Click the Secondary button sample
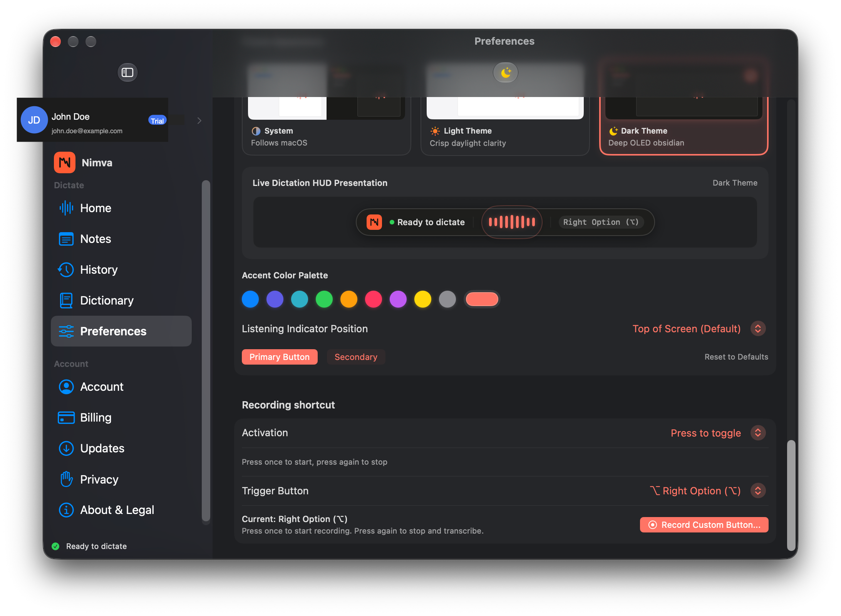 point(356,357)
